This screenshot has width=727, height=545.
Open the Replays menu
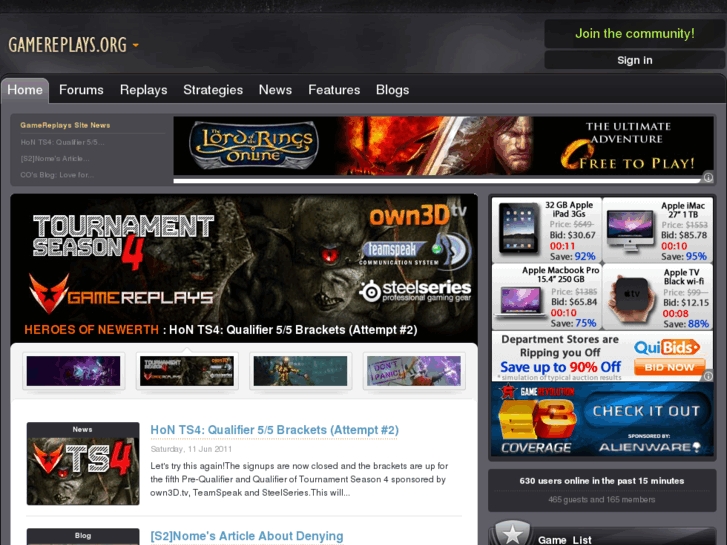click(144, 90)
